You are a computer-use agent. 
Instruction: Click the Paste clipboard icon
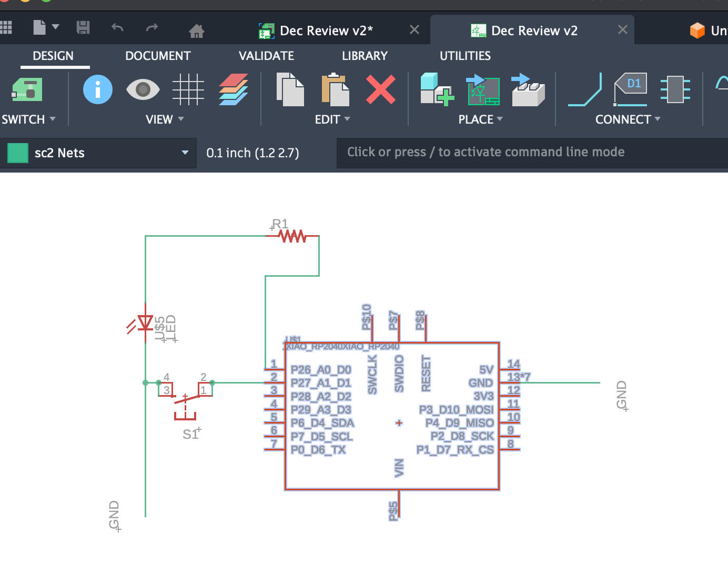click(x=335, y=89)
